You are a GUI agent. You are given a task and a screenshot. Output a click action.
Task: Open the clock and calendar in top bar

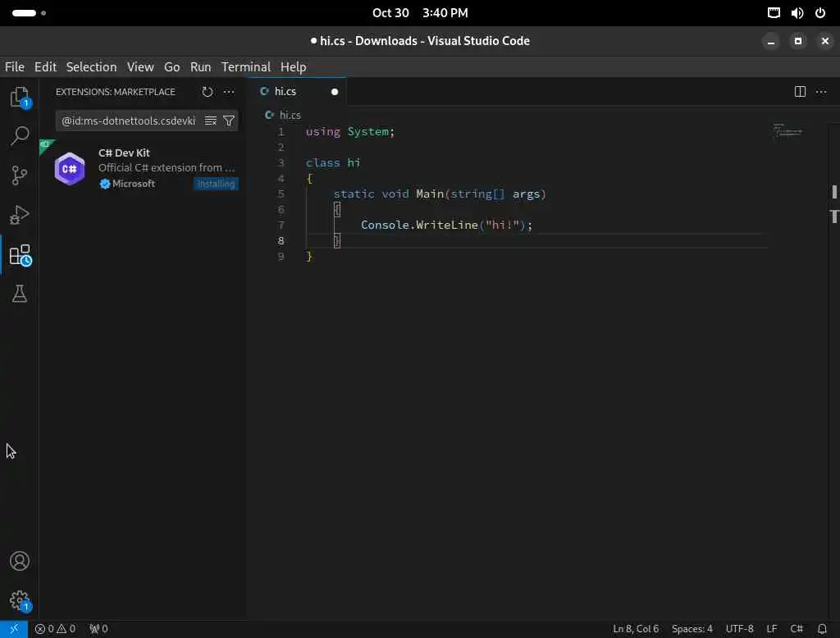[x=420, y=13]
